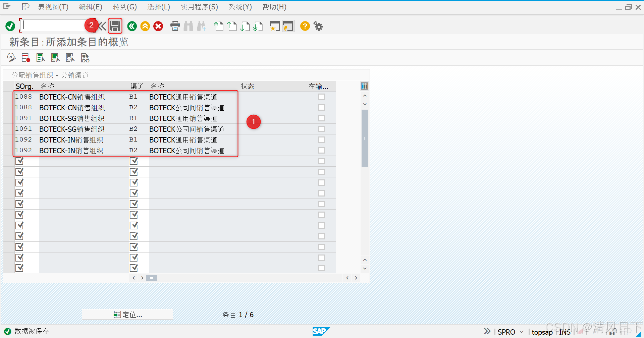Open the table settings icon beside the column header row
Viewport: 644px width, 338px height.
pyautogui.click(x=365, y=86)
